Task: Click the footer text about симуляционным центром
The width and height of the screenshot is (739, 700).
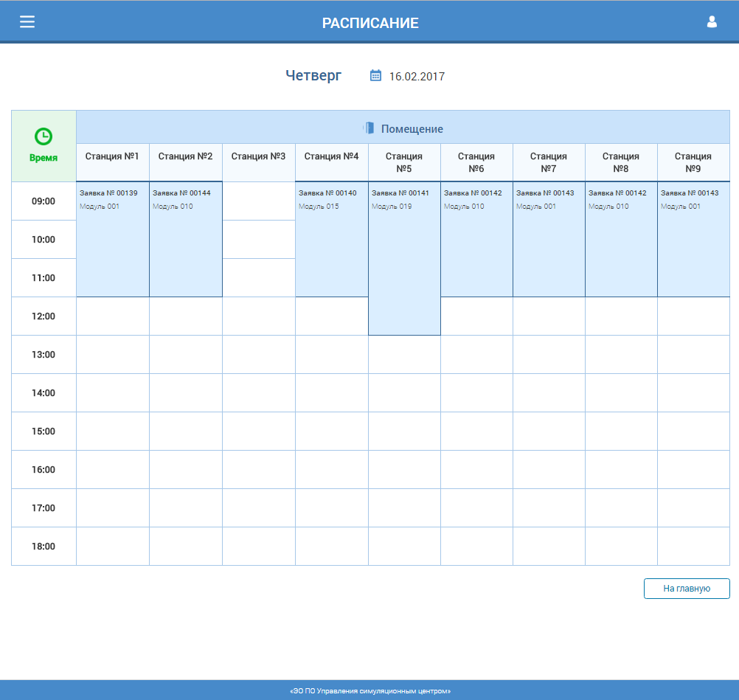Action: click(369, 691)
